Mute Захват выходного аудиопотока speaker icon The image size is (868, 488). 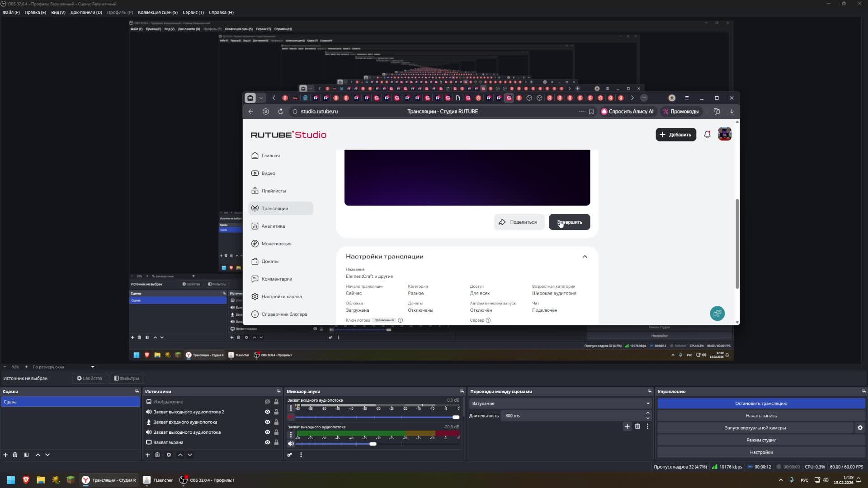[291, 444]
